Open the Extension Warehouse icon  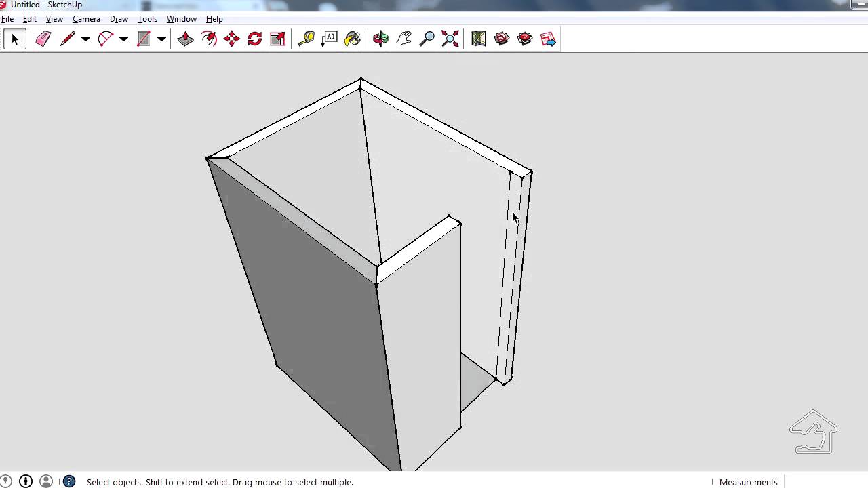pos(525,39)
